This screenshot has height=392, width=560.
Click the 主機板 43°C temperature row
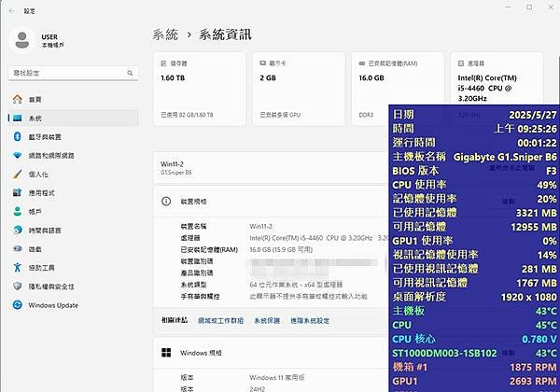(x=474, y=311)
